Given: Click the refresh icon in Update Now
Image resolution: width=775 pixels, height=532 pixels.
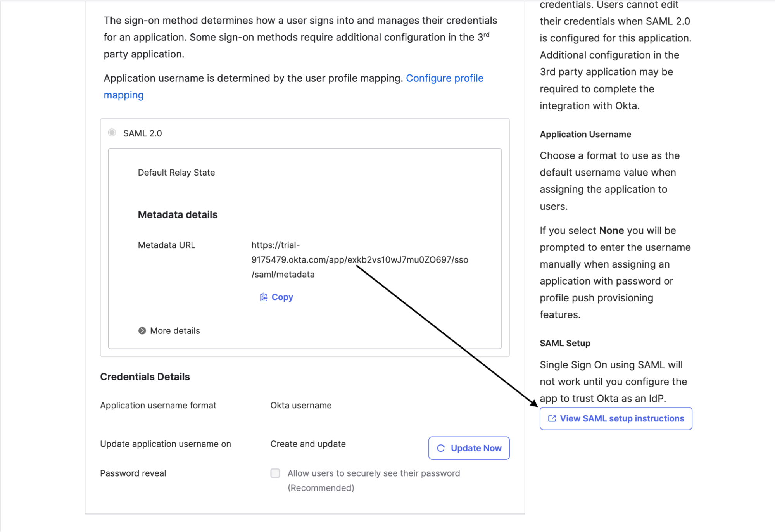Looking at the screenshot, I should (x=441, y=448).
